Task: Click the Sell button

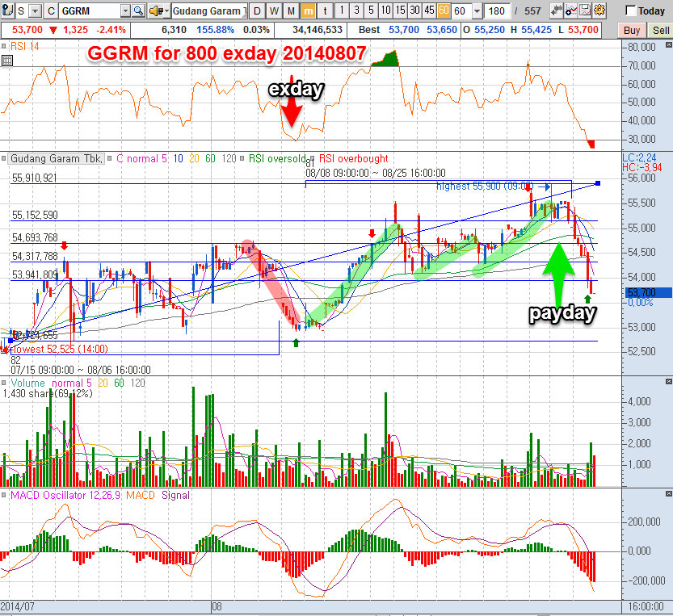Action: (660, 31)
